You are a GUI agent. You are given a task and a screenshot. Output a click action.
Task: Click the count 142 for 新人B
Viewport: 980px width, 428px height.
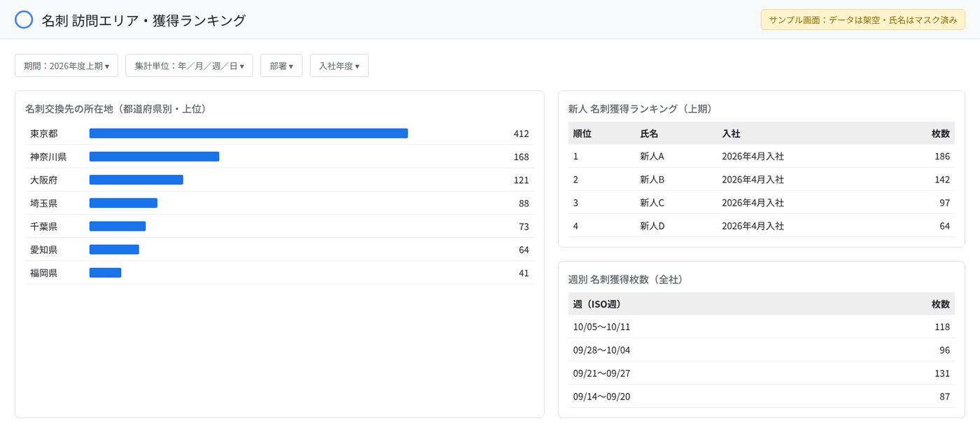coord(942,179)
